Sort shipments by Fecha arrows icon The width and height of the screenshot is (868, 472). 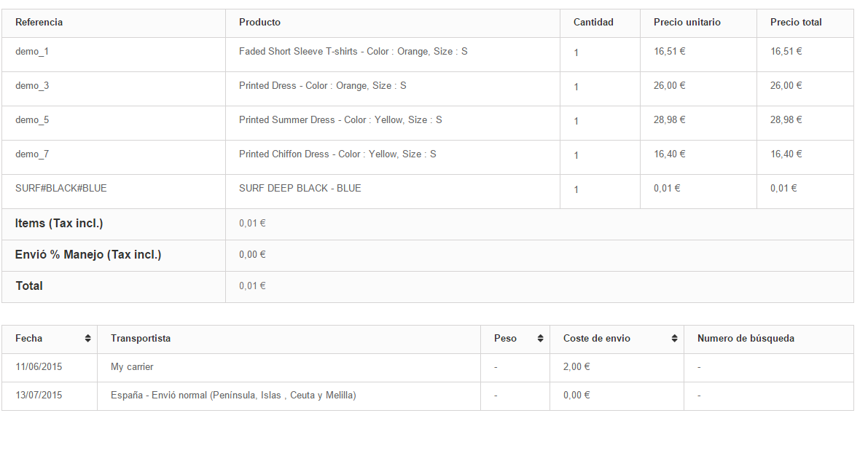[87, 339]
